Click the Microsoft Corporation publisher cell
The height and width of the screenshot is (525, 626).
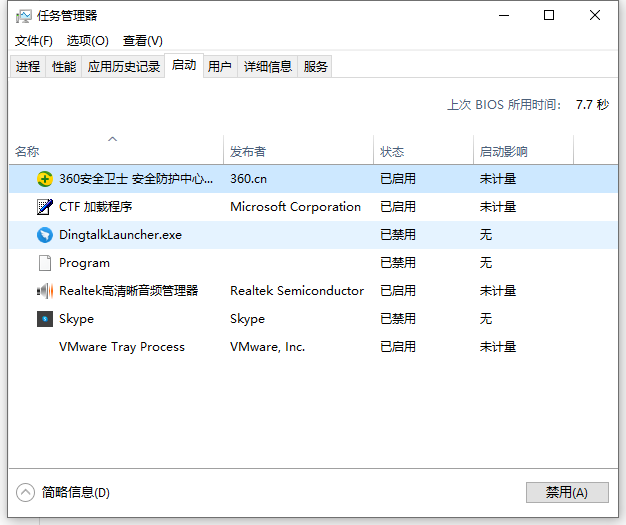pyautogui.click(x=295, y=207)
